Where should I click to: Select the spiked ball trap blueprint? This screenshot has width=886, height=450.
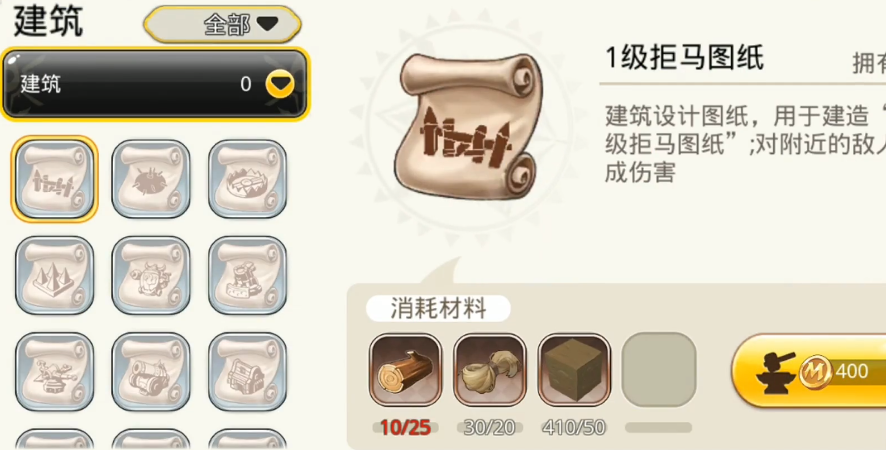[151, 179]
